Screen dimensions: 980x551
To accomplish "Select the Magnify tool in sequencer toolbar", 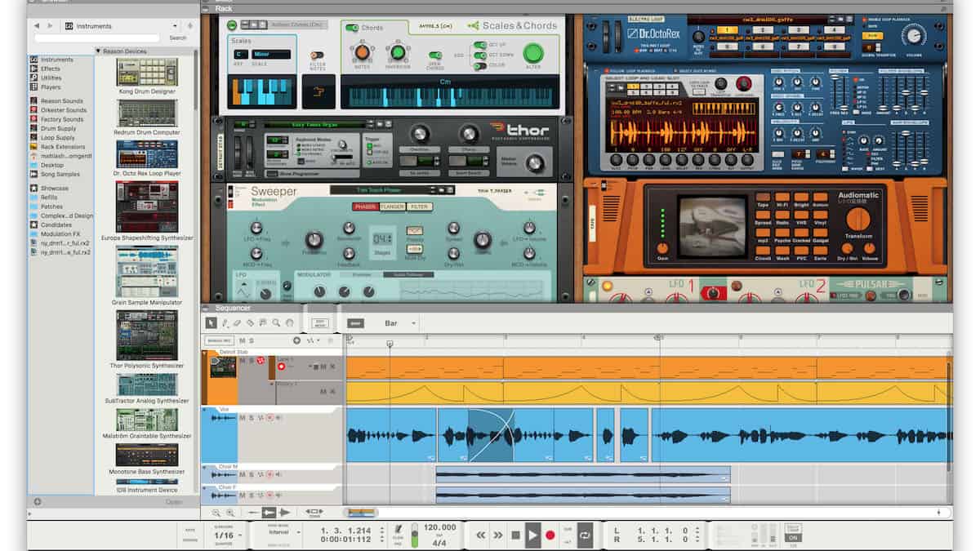I will tap(276, 323).
